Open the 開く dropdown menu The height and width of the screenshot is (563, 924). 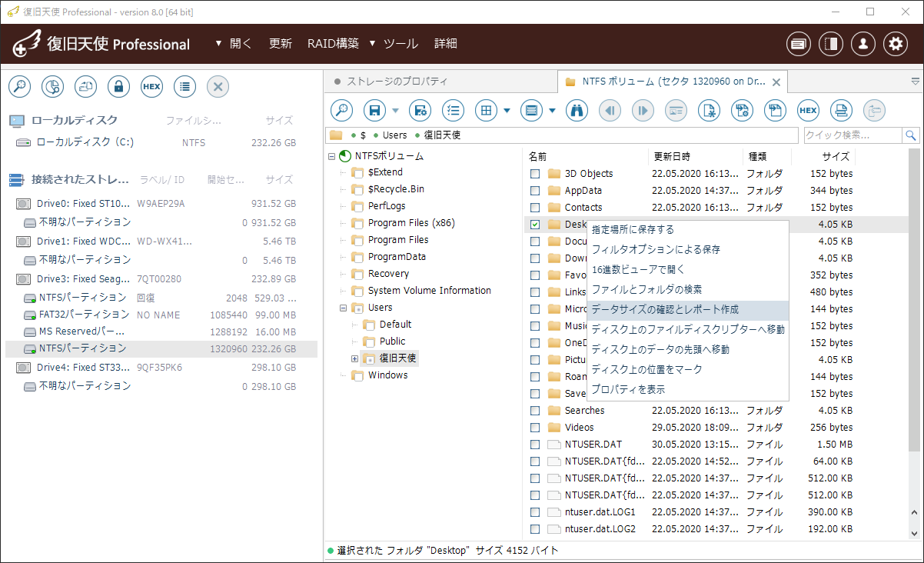click(234, 44)
